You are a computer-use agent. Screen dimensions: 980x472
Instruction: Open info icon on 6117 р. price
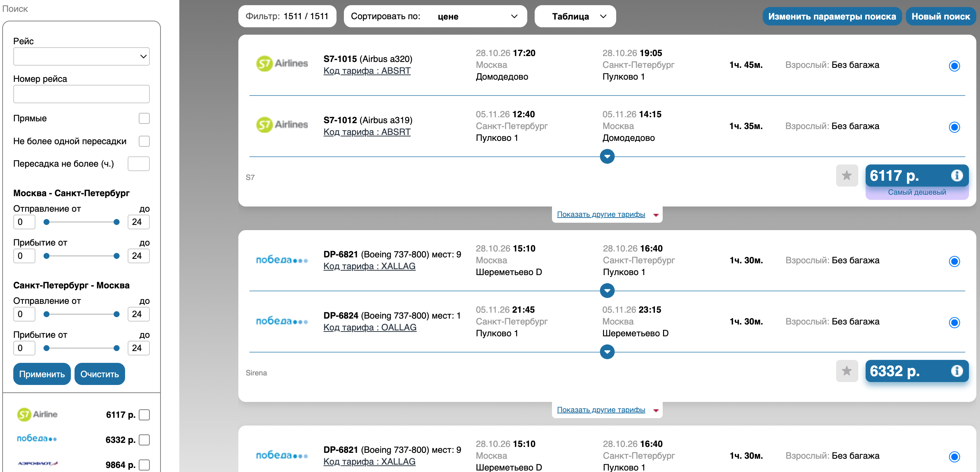click(957, 175)
